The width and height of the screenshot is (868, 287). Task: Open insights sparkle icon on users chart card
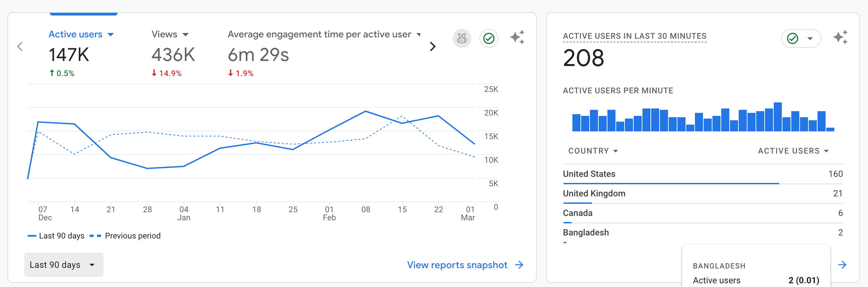click(517, 37)
